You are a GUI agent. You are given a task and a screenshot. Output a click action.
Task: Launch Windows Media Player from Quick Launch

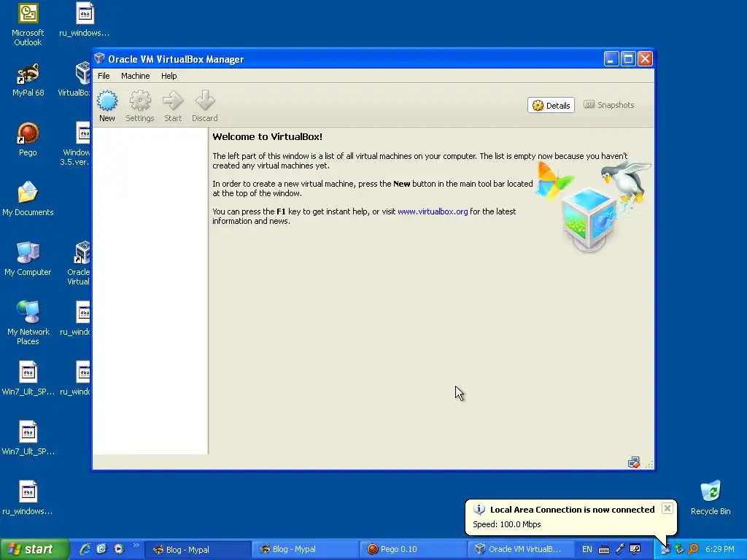[119, 549]
